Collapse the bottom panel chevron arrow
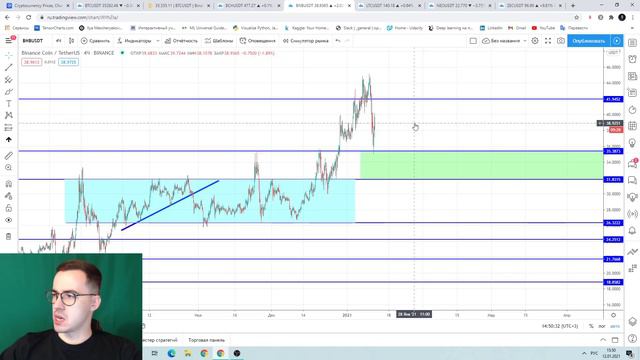640x360 pixels. 603,340
